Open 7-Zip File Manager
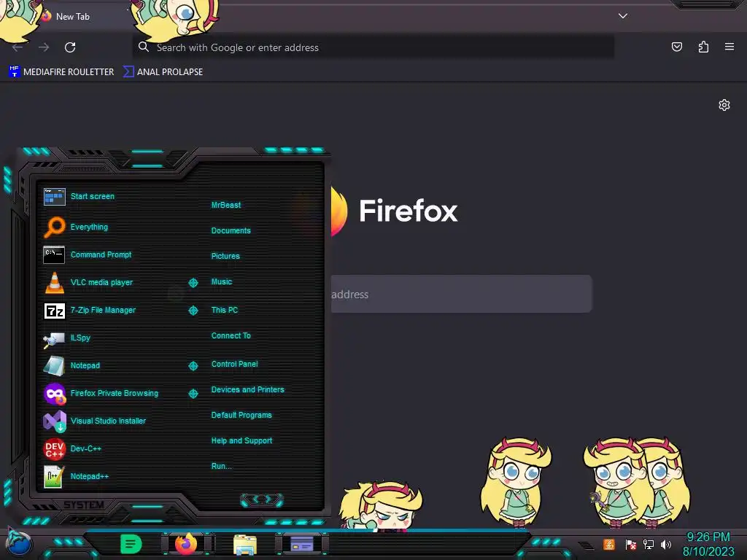This screenshot has width=747, height=560. tap(89, 311)
